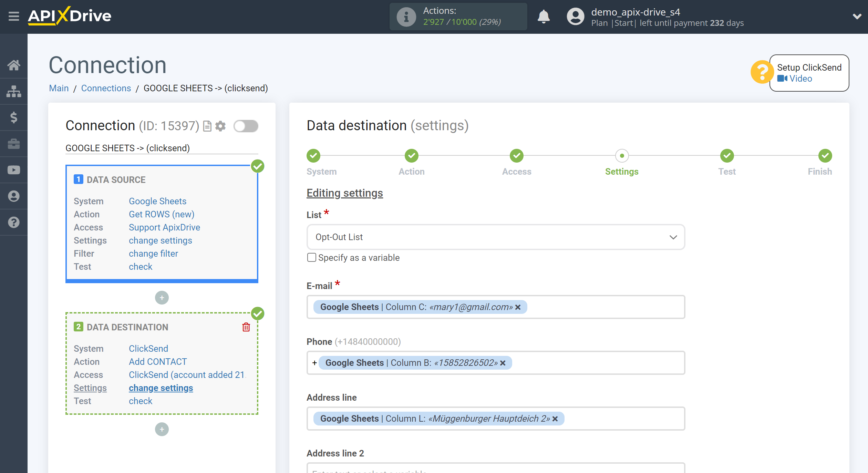Open the briefcase sidebar icon
The width and height of the screenshot is (868, 473).
pos(14,144)
